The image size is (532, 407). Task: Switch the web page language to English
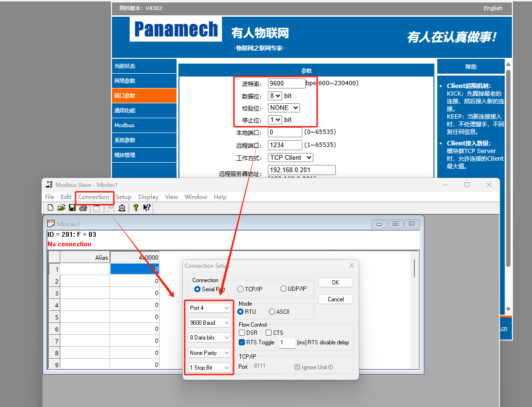tap(493, 8)
